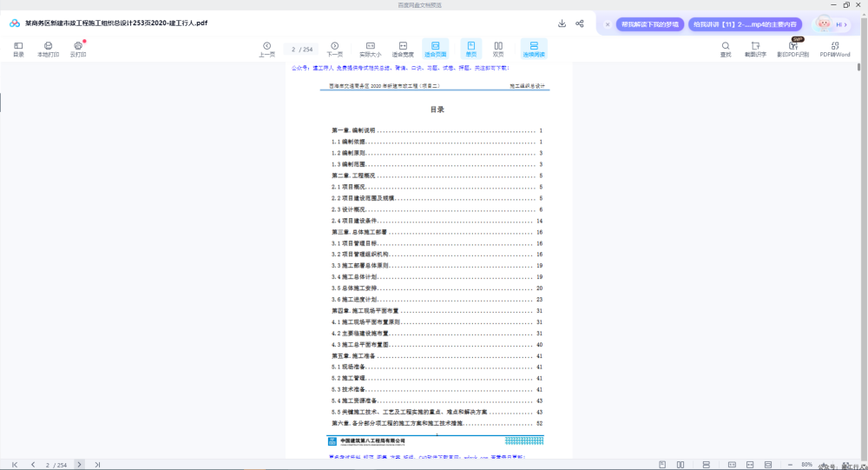This screenshot has width=868, height=470.
Task: Go to previous page in bottom bar
Action: pos(33,465)
